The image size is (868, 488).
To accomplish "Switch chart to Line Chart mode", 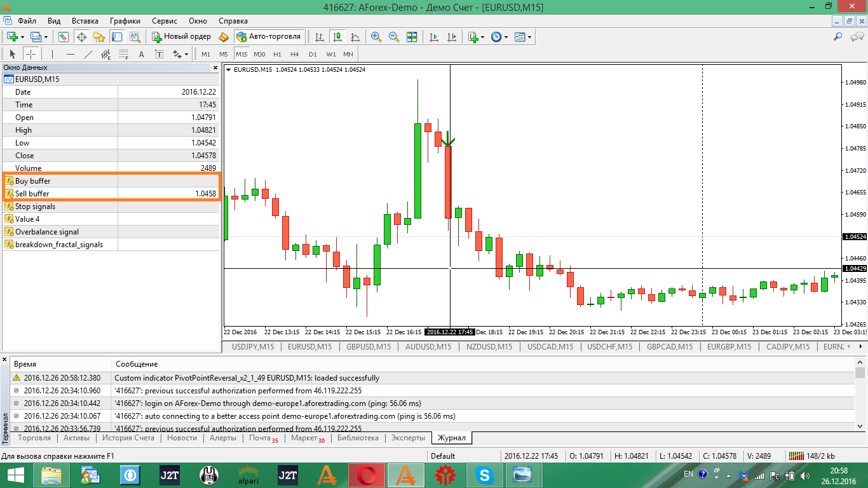I will [355, 37].
